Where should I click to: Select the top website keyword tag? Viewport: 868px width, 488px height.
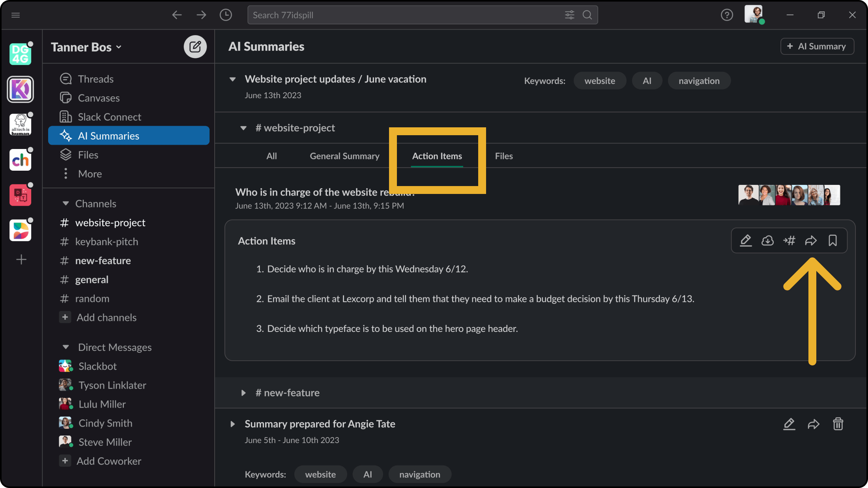point(600,81)
